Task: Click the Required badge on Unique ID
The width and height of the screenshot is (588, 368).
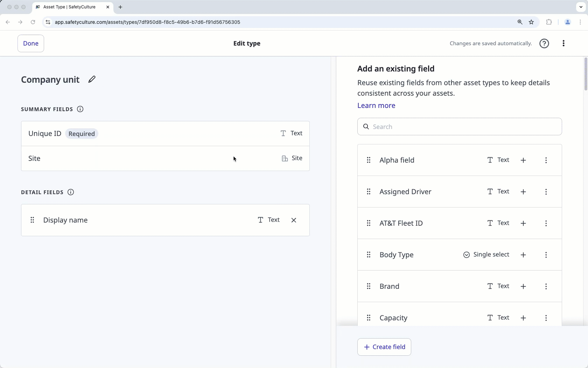Action: click(82, 134)
